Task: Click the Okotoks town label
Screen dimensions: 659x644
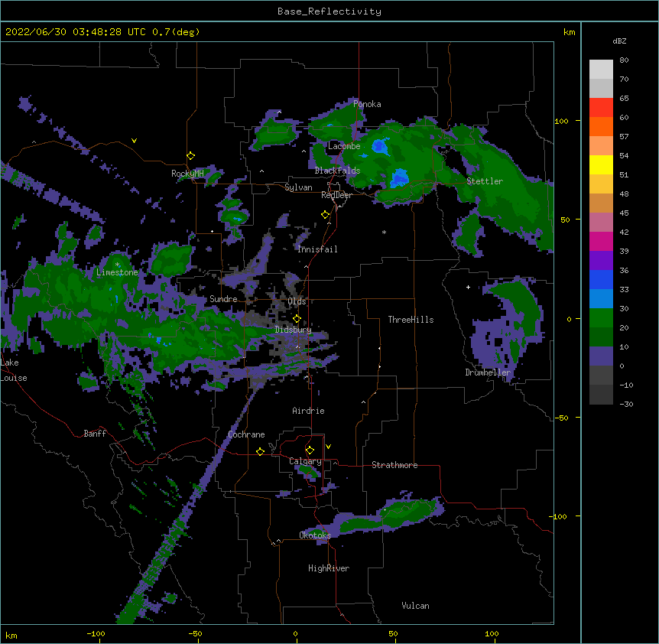Action: click(x=315, y=535)
